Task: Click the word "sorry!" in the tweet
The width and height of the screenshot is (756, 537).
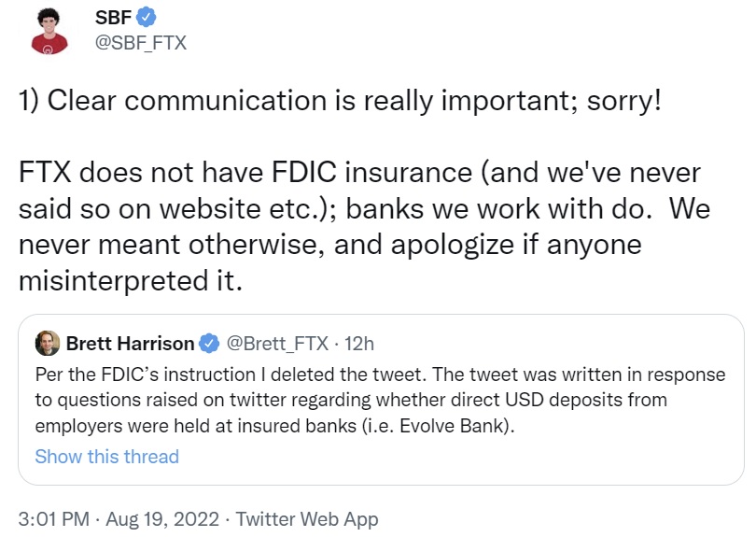Action: coord(623,102)
